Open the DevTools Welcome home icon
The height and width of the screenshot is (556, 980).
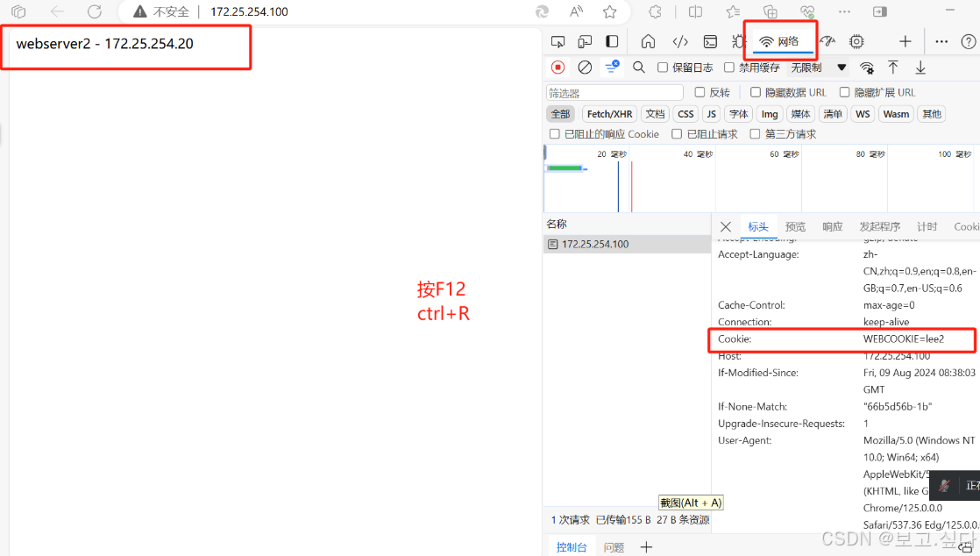(x=648, y=41)
